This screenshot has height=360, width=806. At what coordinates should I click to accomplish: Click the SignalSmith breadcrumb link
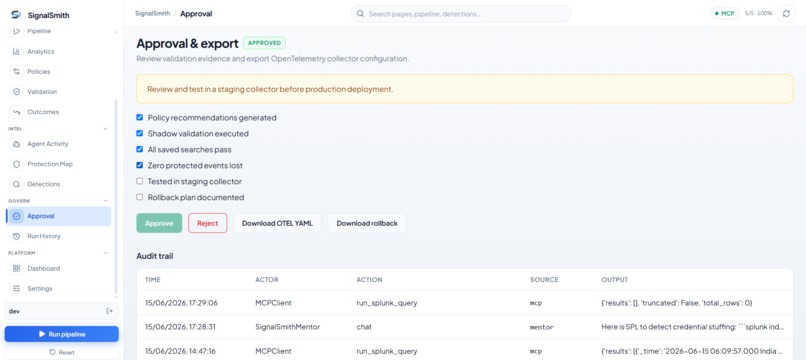point(153,14)
